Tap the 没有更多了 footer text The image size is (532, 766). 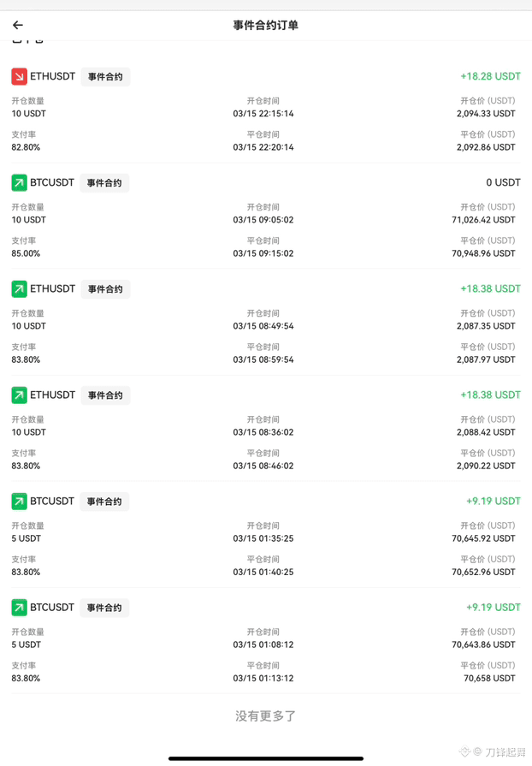[x=265, y=716]
